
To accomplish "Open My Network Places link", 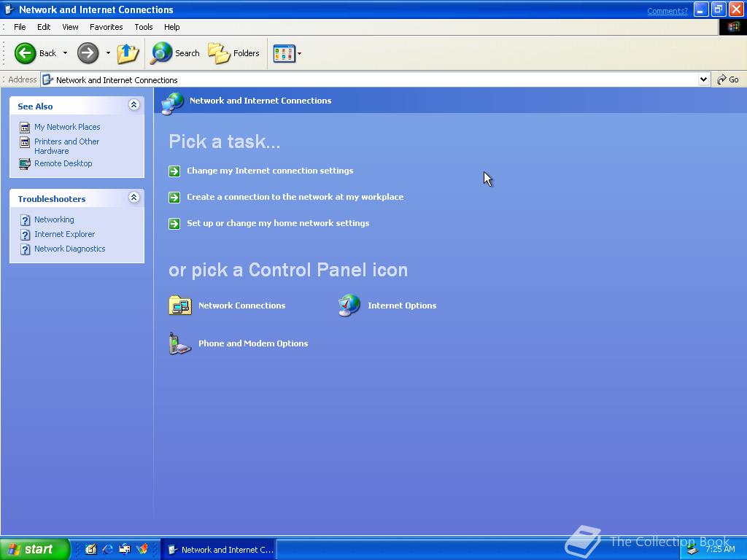I will 67,127.
